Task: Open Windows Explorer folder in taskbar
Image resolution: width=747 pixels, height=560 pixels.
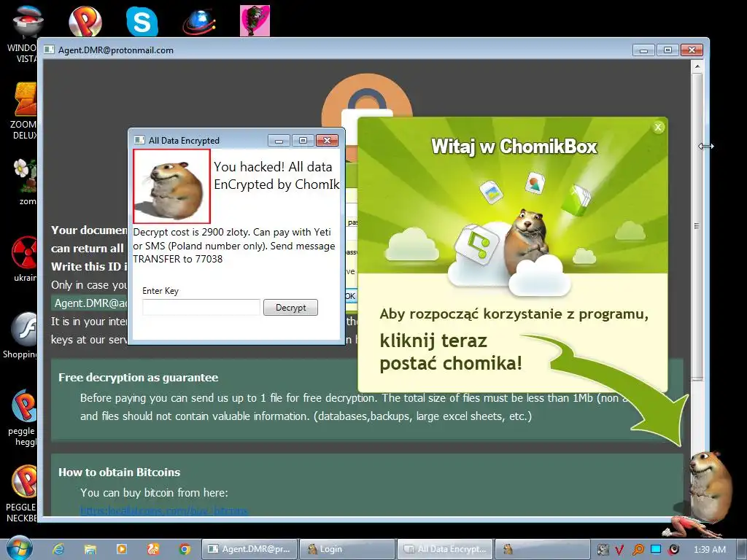Action: [90, 549]
